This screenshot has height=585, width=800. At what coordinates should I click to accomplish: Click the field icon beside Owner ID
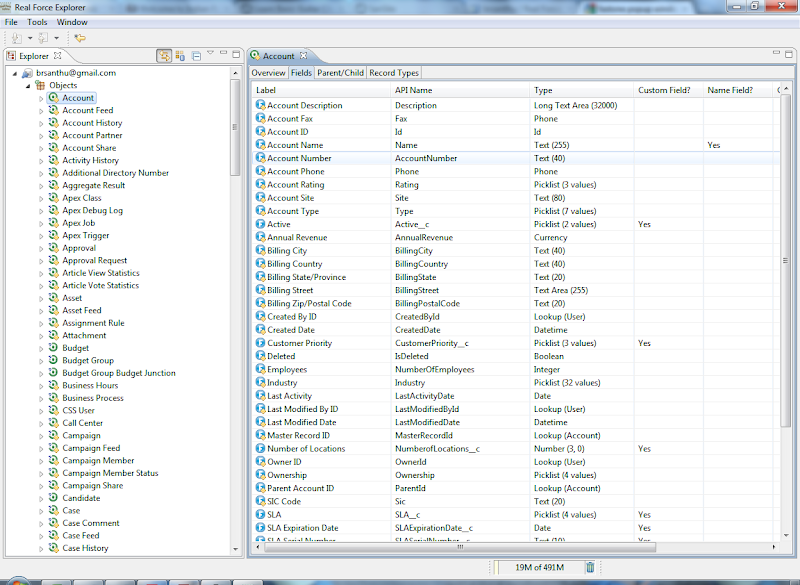pos(260,462)
